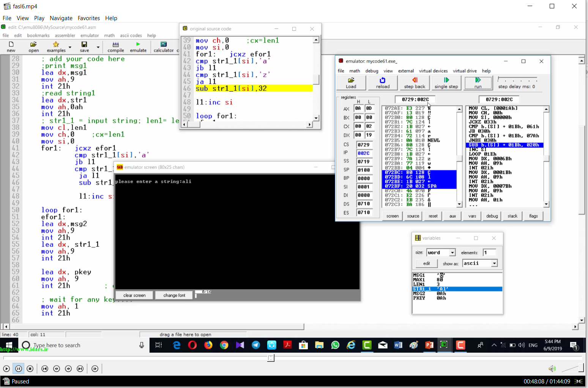The height and width of the screenshot is (388, 588).
Task: Open the assembler menu in emu8086 editor
Action: (65, 36)
